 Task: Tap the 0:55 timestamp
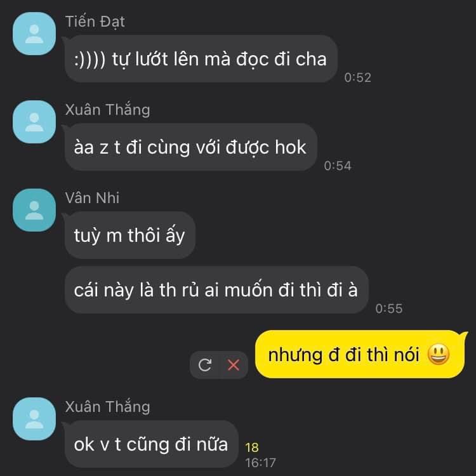[x=389, y=308]
